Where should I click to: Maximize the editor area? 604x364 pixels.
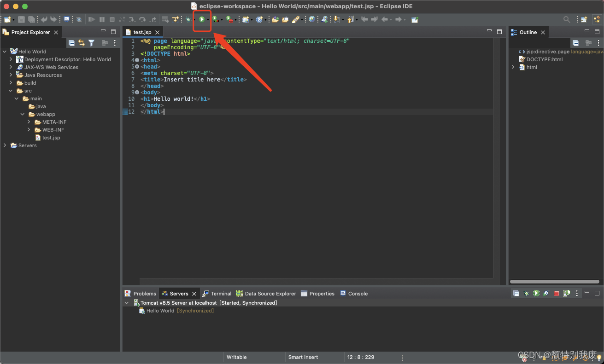pyautogui.click(x=499, y=32)
